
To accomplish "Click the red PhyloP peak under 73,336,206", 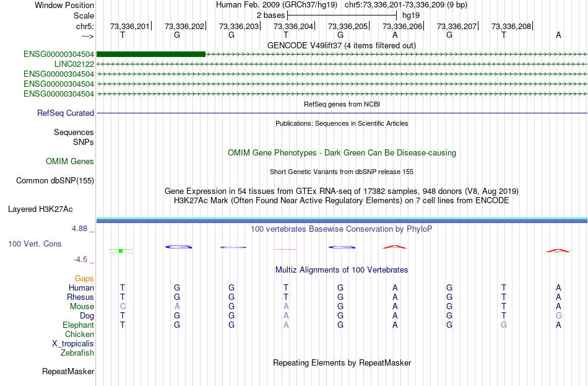I will pyautogui.click(x=394, y=247).
